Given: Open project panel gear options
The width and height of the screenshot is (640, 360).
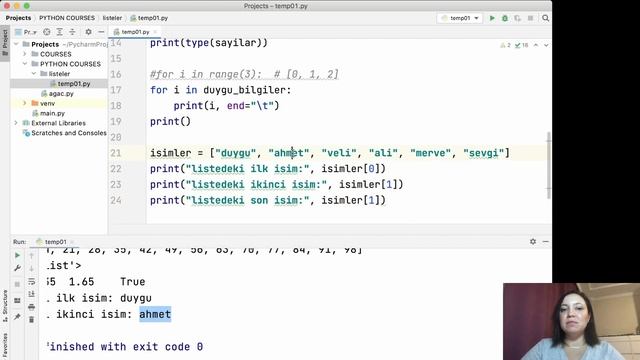Looking at the screenshot, I should click(x=88, y=32).
